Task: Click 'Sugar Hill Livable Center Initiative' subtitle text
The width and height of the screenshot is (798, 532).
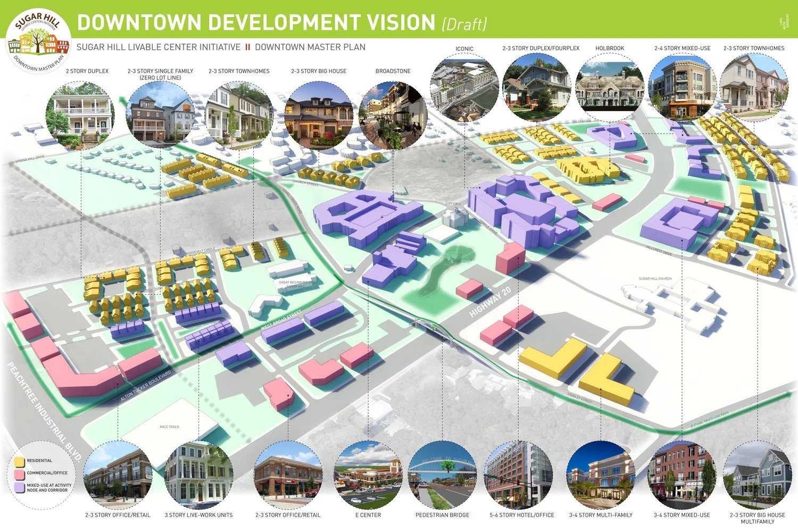Action: 159,47
